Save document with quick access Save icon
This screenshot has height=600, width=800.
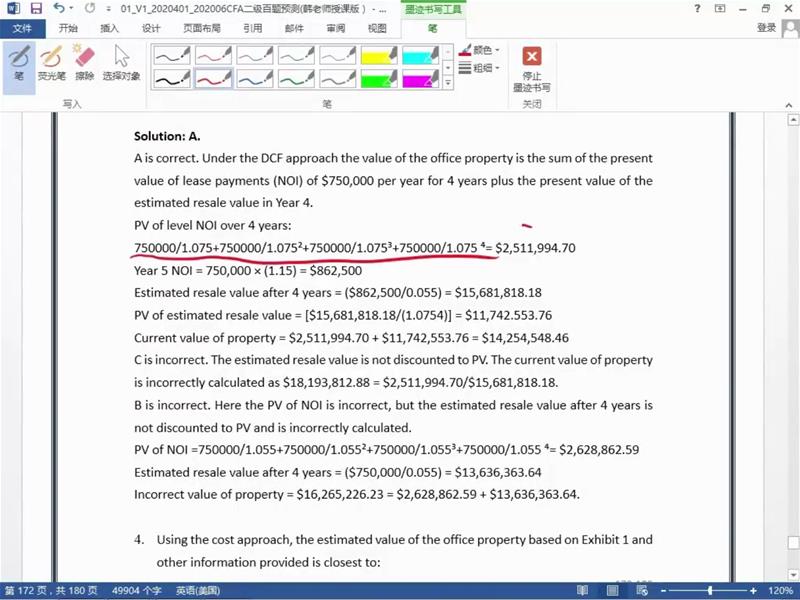[36, 8]
